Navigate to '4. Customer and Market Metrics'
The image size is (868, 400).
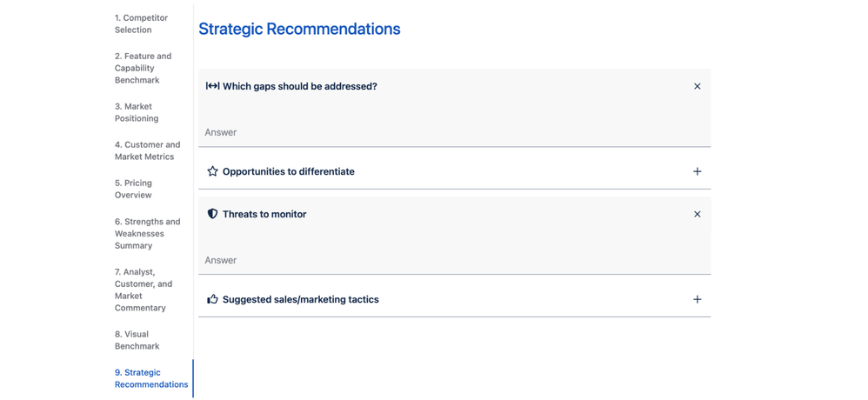[x=147, y=150]
